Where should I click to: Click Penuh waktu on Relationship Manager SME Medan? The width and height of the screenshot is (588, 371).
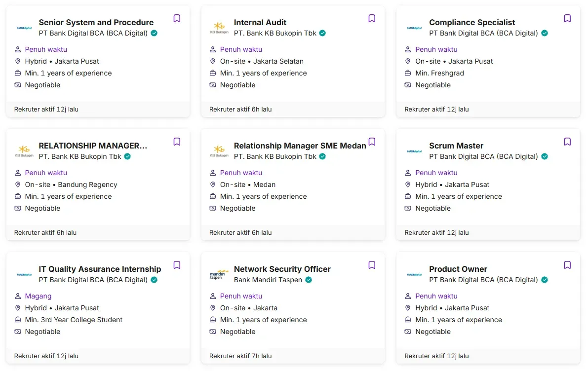(241, 173)
